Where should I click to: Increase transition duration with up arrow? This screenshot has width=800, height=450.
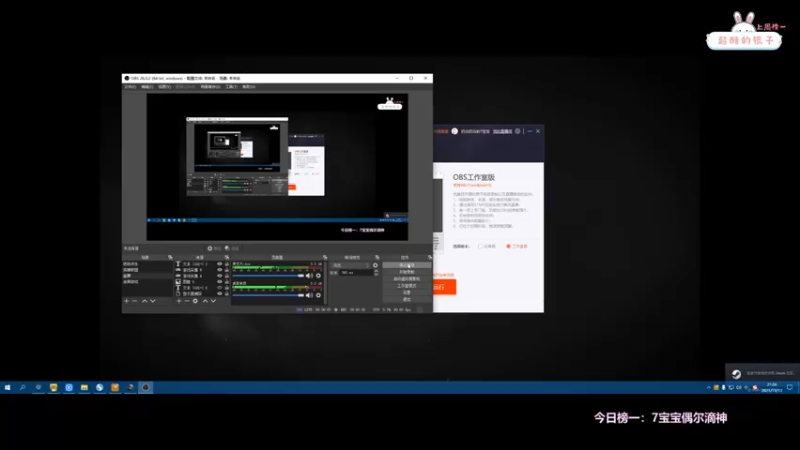[376, 271]
